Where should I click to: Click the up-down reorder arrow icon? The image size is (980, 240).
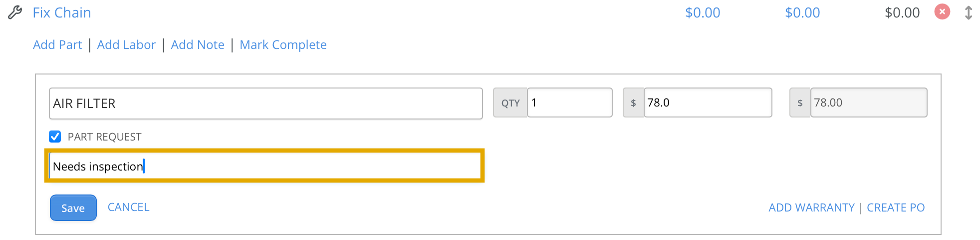(969, 12)
